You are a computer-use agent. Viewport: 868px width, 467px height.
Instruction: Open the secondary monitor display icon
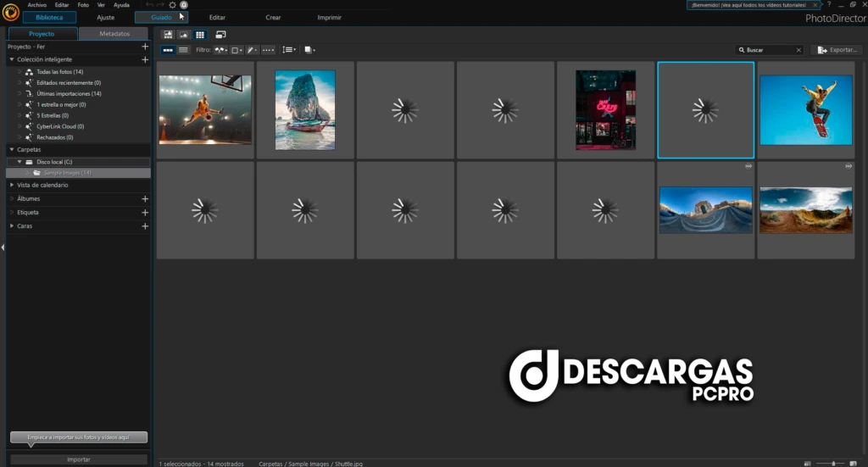(x=220, y=35)
